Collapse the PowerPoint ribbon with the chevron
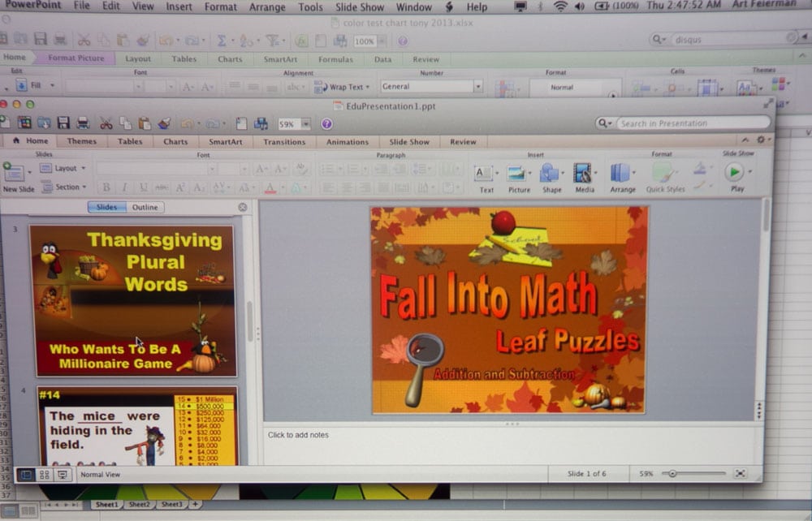 745,140
